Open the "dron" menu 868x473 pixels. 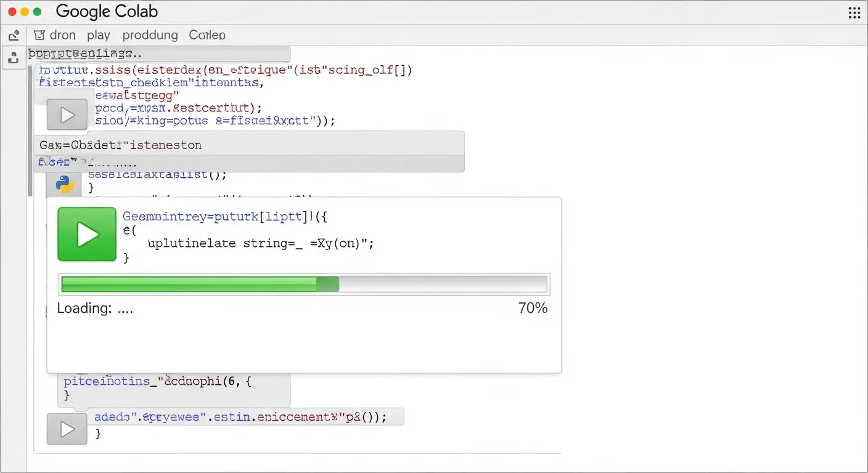(x=62, y=35)
